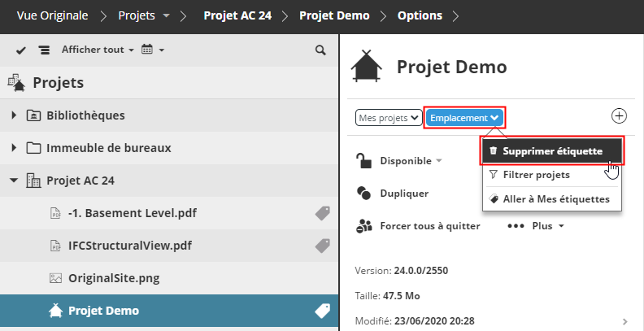Open the Afficher tout dropdown
644x331 pixels.
coord(98,50)
